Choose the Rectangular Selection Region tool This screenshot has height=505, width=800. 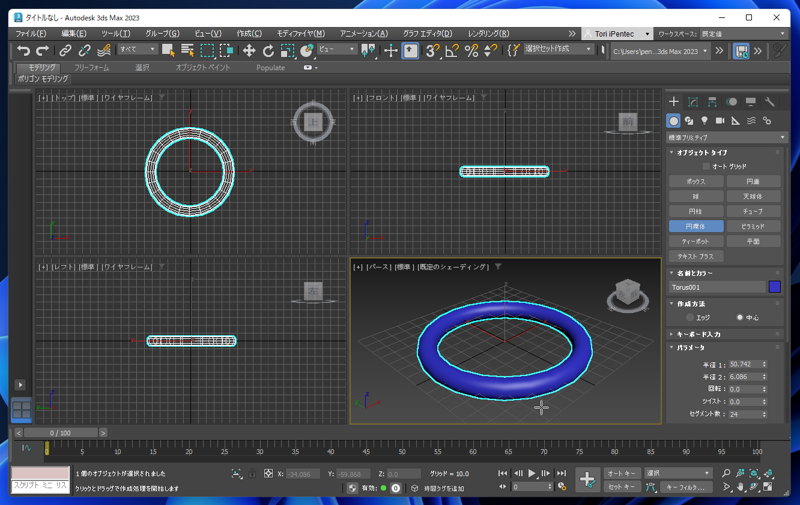pyautogui.click(x=207, y=50)
